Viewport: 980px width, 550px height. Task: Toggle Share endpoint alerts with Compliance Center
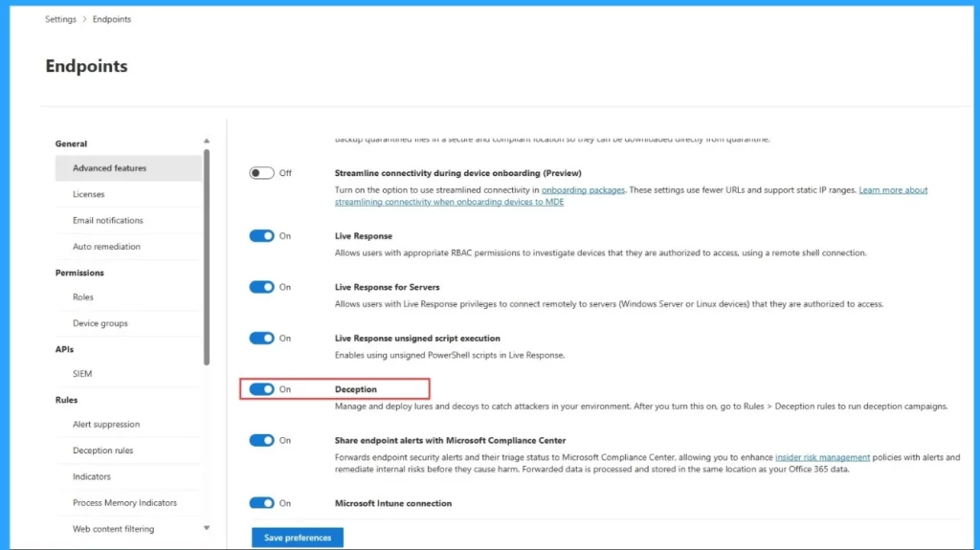pos(261,441)
